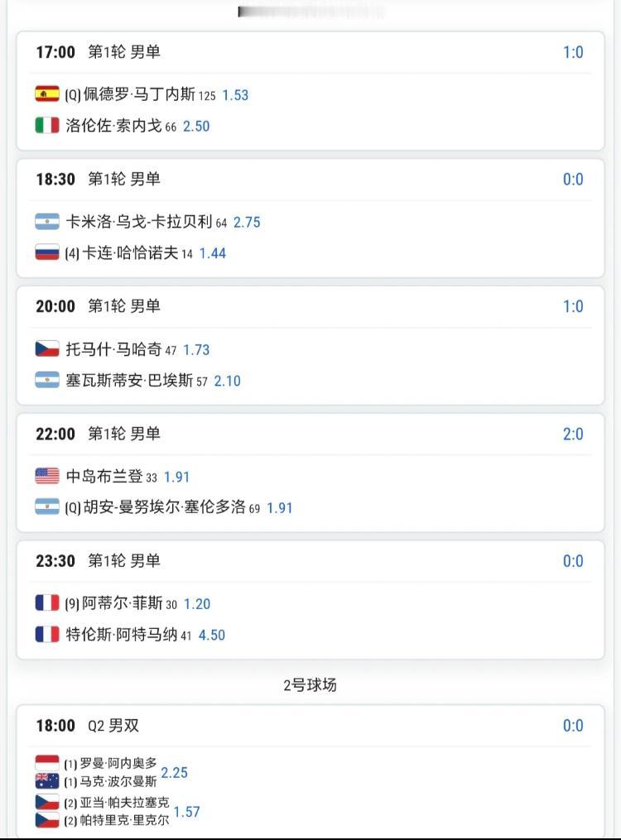Open the 20:00 第1轮 男单 match card header

(x=98, y=306)
